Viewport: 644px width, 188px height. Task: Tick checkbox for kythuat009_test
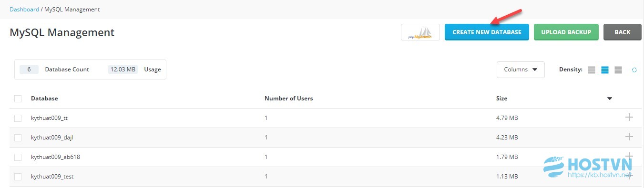click(x=18, y=177)
